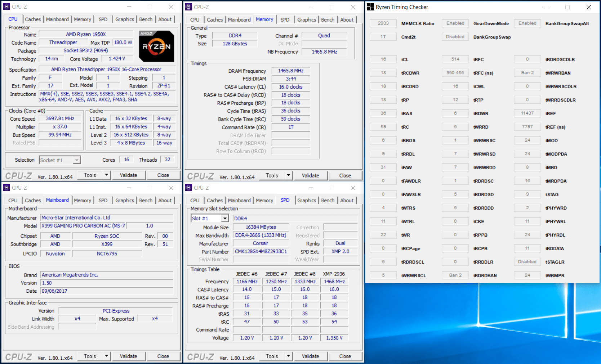Select the Graphics tab in the Memory window

tap(307, 20)
